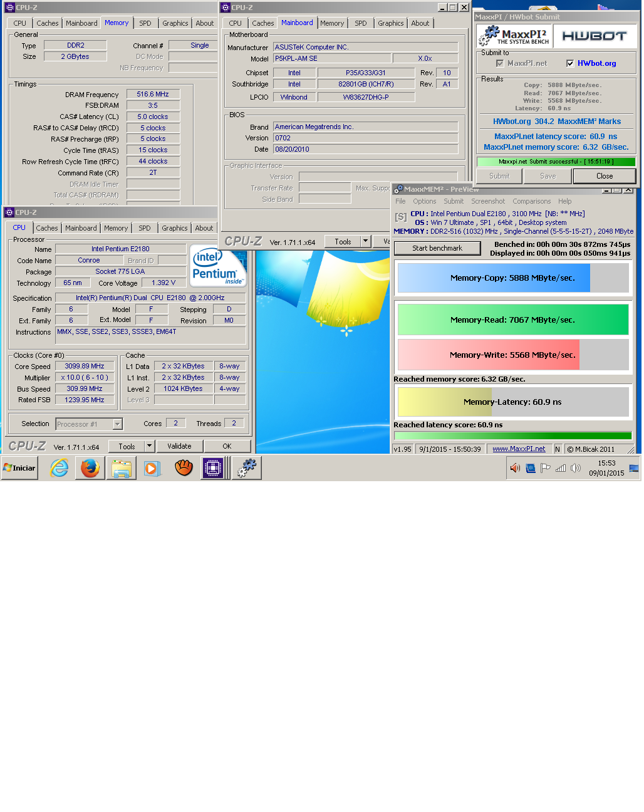Open the Help menu in MaxxMEM²
Screen dimensions: 644x812
[564, 201]
